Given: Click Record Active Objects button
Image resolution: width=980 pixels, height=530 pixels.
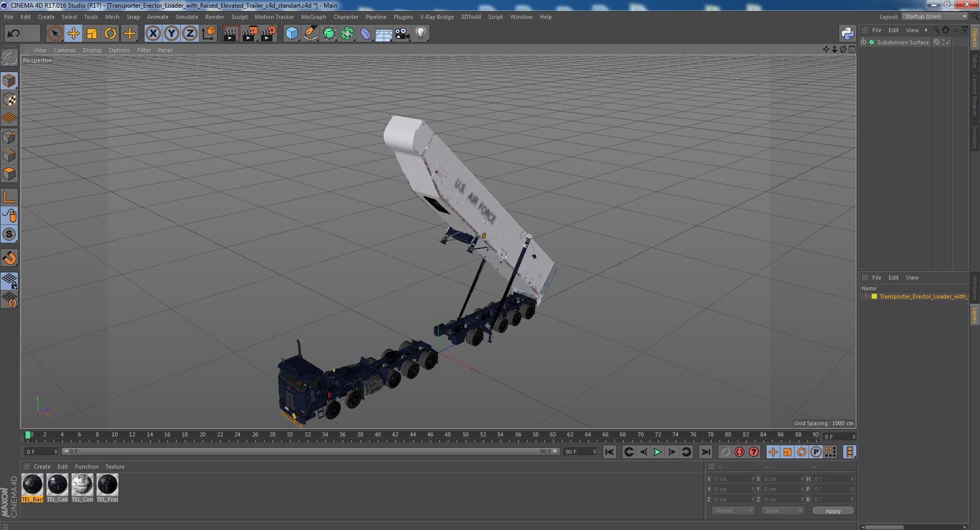Looking at the screenshot, I should (x=725, y=452).
